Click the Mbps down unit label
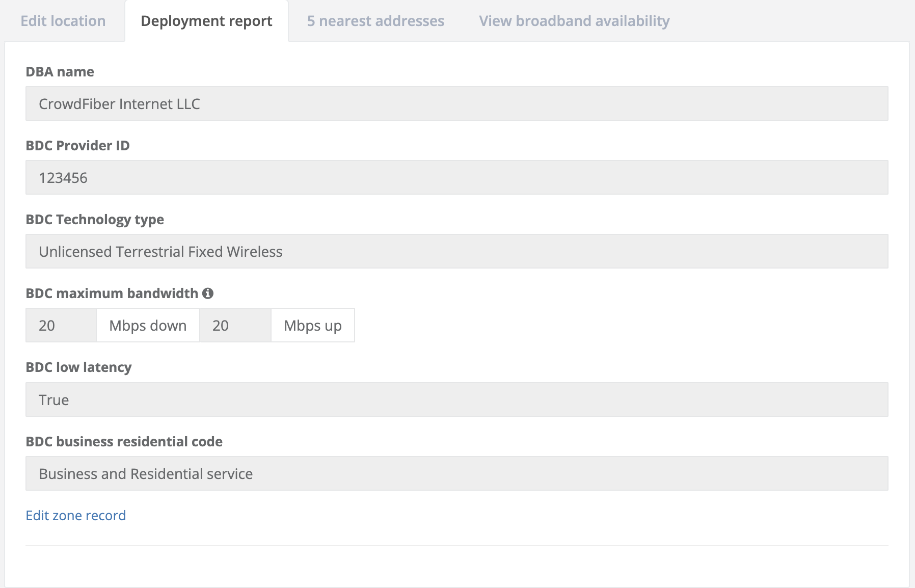The height and width of the screenshot is (588, 915). point(147,325)
